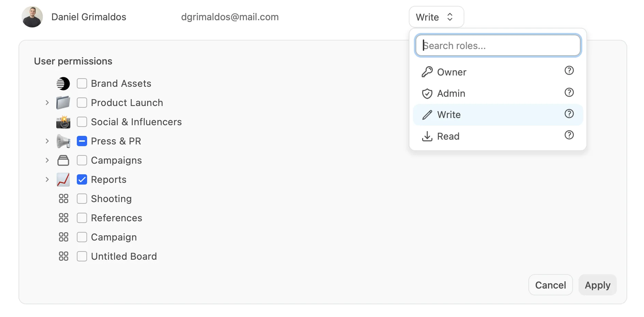
Task: Click the Untitled Board grid icon
Action: tap(63, 256)
